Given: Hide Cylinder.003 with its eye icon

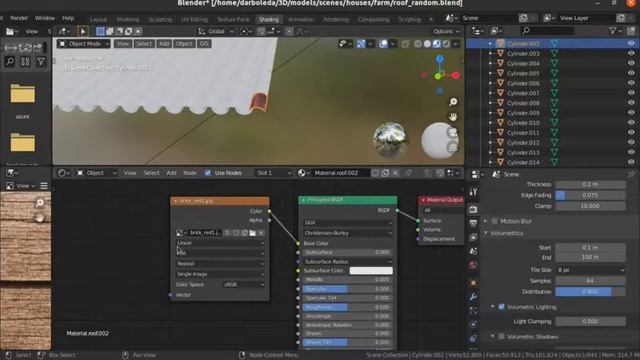Looking at the screenshot, I should coord(631,53).
